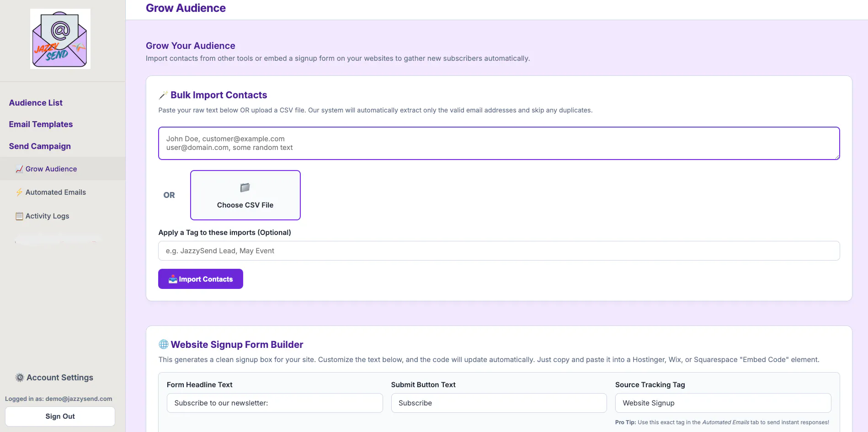Edit the Source Tracking Tag field

(x=723, y=403)
